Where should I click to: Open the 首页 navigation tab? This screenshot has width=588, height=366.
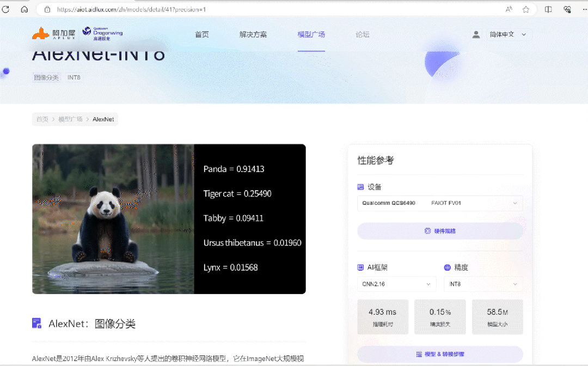pos(202,34)
